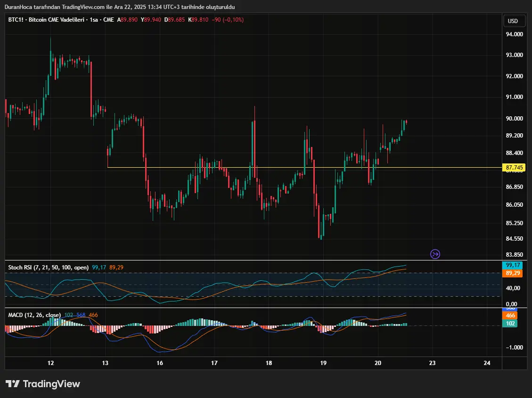Click the 86.850 price axis label
The height and width of the screenshot is (398, 532).
click(x=514, y=187)
